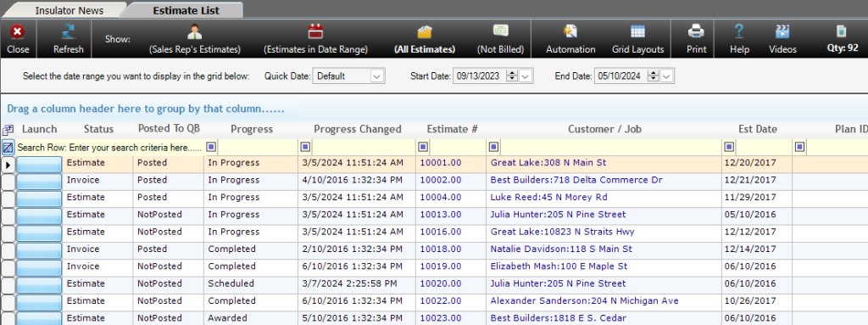868x325 pixels.
Task: Sort by the Est Date header
Action: 757,129
